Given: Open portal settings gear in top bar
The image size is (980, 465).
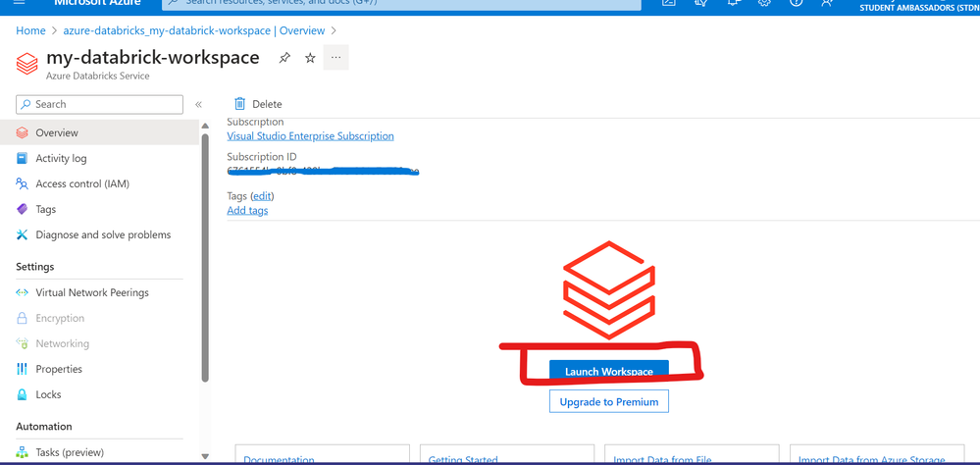Looking at the screenshot, I should coord(764,3).
